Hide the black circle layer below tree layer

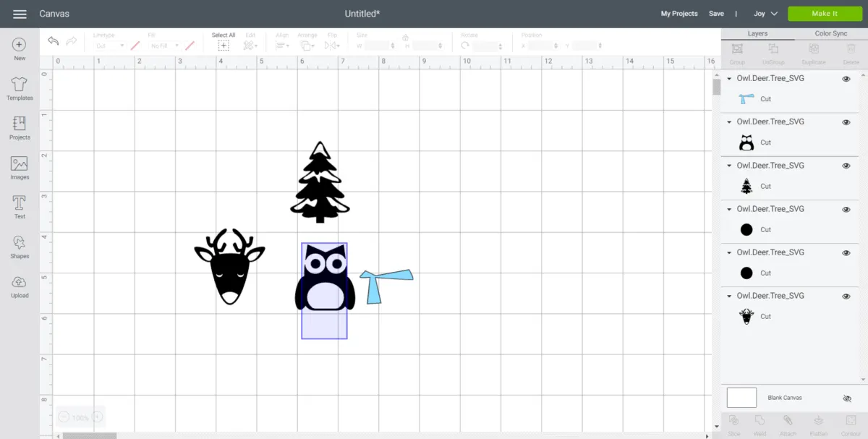pos(846,209)
